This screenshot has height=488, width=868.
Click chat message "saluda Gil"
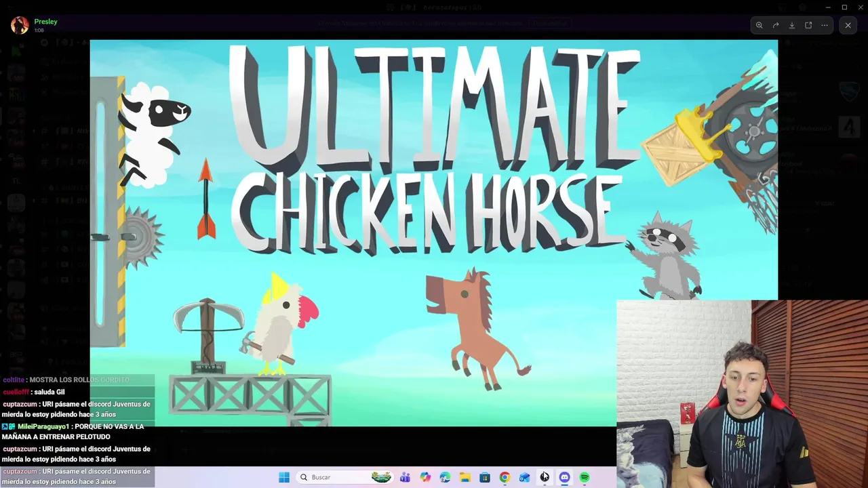click(x=50, y=392)
